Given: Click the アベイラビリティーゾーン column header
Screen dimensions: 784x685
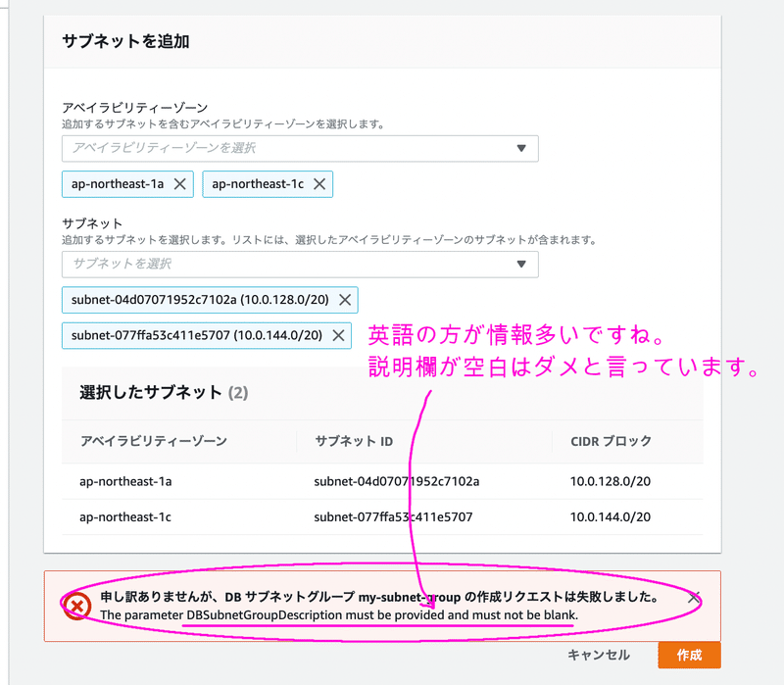Looking at the screenshot, I should 154,441.
